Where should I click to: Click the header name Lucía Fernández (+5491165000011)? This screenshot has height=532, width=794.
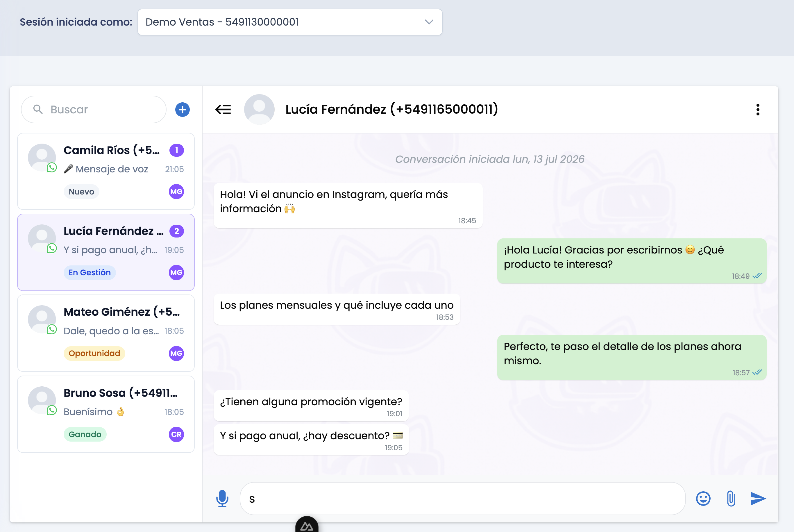click(392, 110)
